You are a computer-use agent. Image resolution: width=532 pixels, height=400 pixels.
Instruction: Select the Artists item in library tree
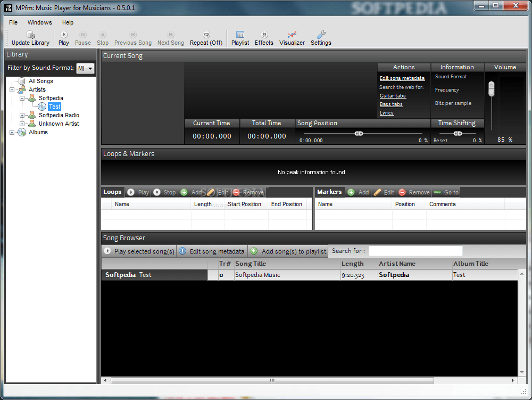tap(37, 89)
